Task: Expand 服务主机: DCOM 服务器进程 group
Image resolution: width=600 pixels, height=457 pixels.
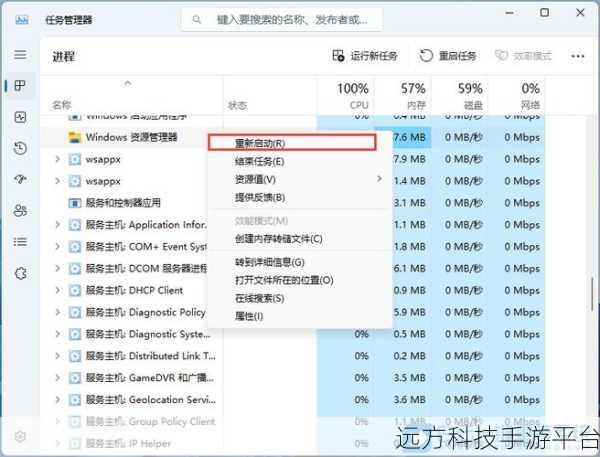Action: click(x=57, y=268)
